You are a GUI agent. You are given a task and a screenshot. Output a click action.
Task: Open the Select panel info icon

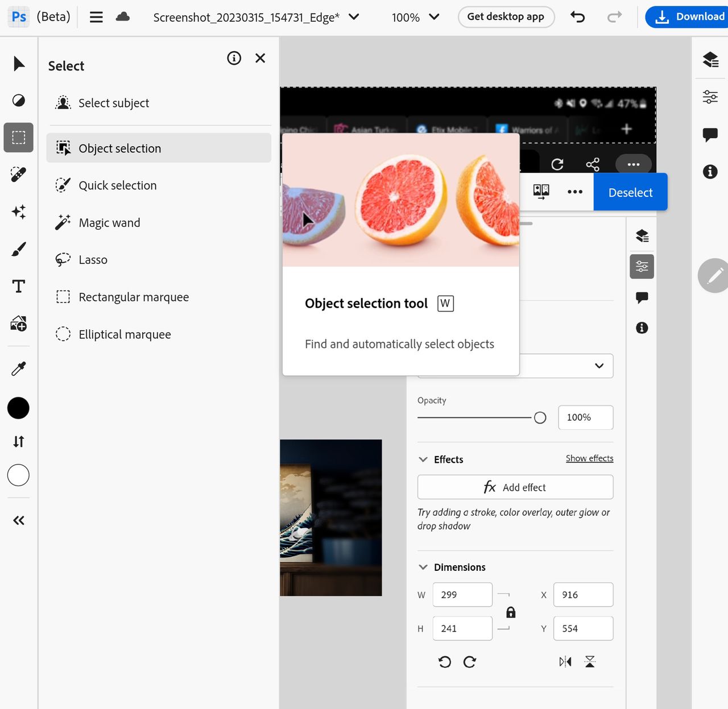(234, 58)
